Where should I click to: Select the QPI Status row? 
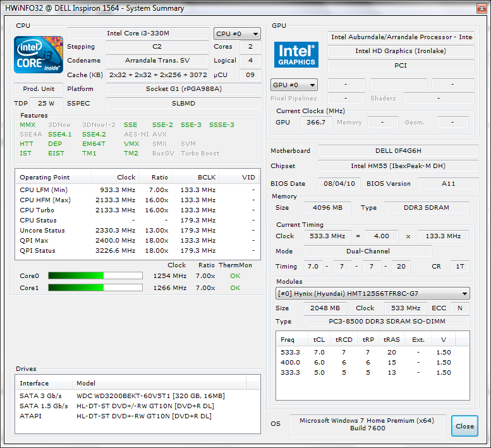click(x=138, y=250)
